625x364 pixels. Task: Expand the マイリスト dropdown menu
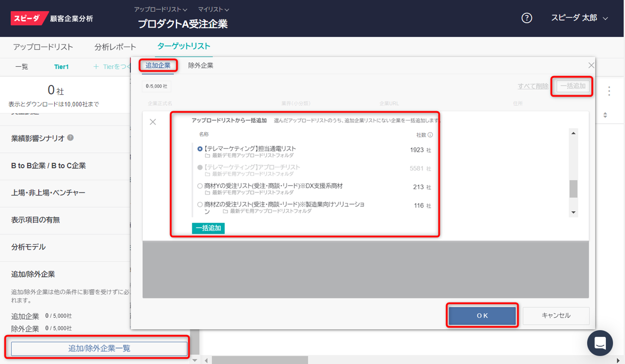[213, 9]
